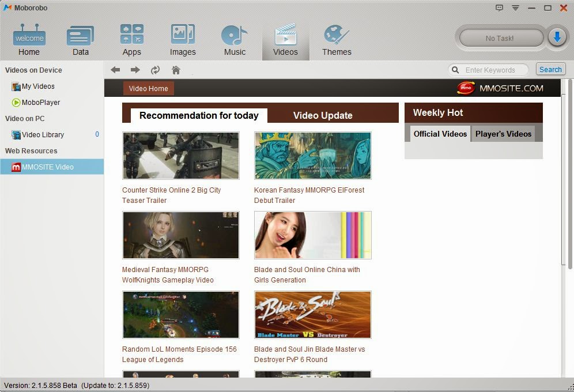Click the version update notice in status bar

(x=115, y=386)
